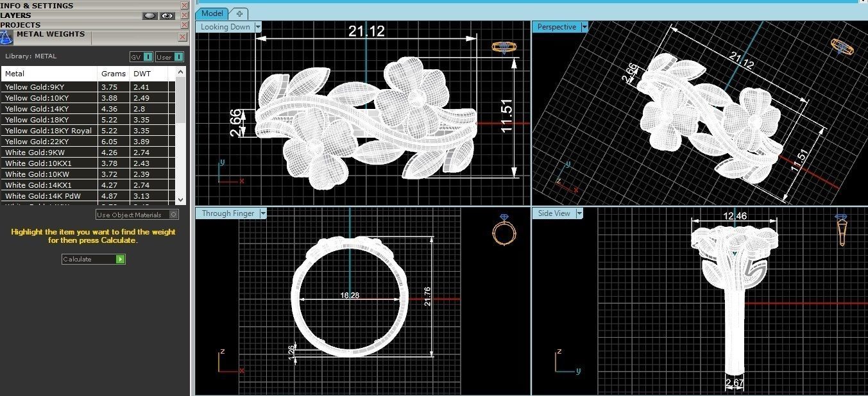
Task: Click the Metal Weights panel cone icon
Action: [x=6, y=37]
